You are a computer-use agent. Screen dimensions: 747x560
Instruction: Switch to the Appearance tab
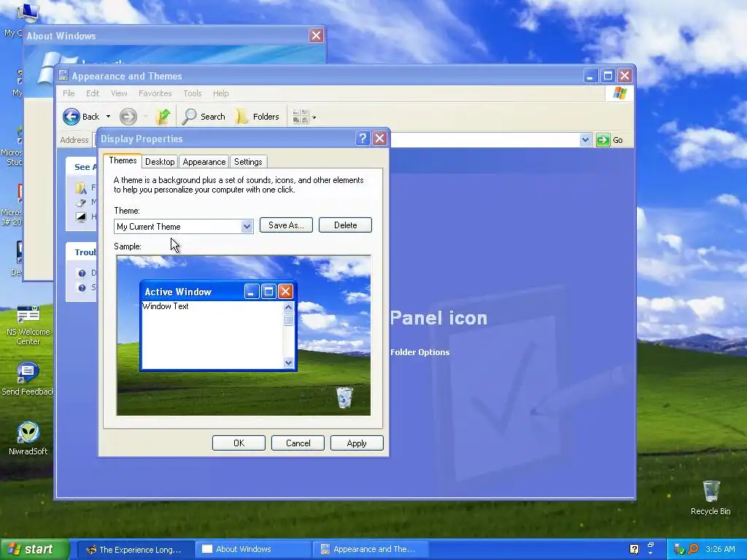click(204, 162)
